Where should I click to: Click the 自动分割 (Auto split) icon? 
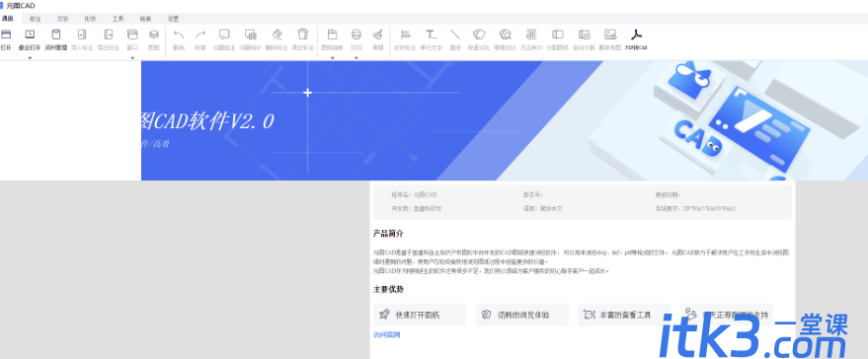click(x=584, y=35)
